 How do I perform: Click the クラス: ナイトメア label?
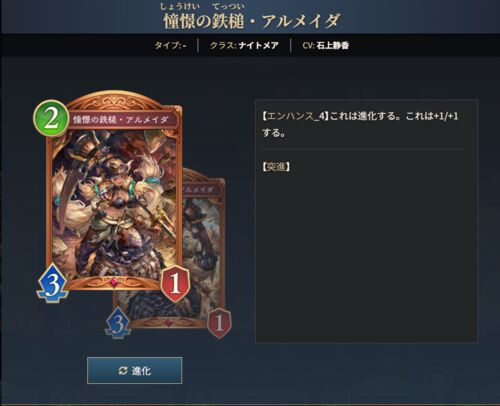[x=244, y=46]
